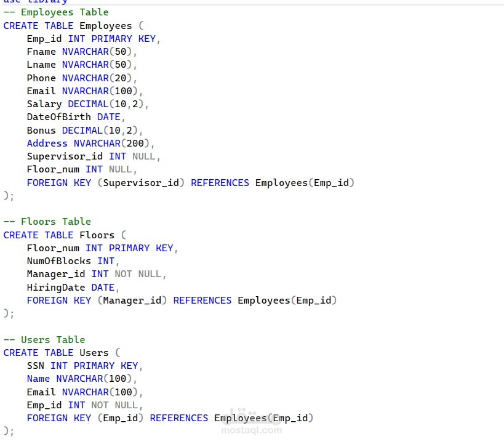Click 'CREATE TABLE Users (' line
This screenshot has height=444, width=504.
coord(62,353)
